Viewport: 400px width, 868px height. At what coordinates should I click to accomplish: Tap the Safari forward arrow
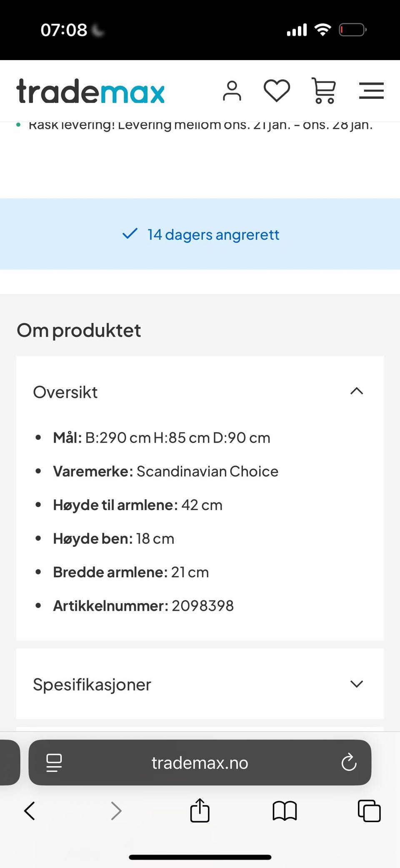[x=116, y=811]
